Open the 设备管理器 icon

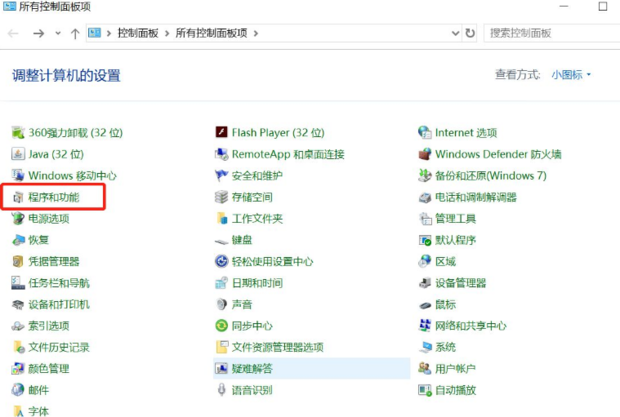point(425,283)
